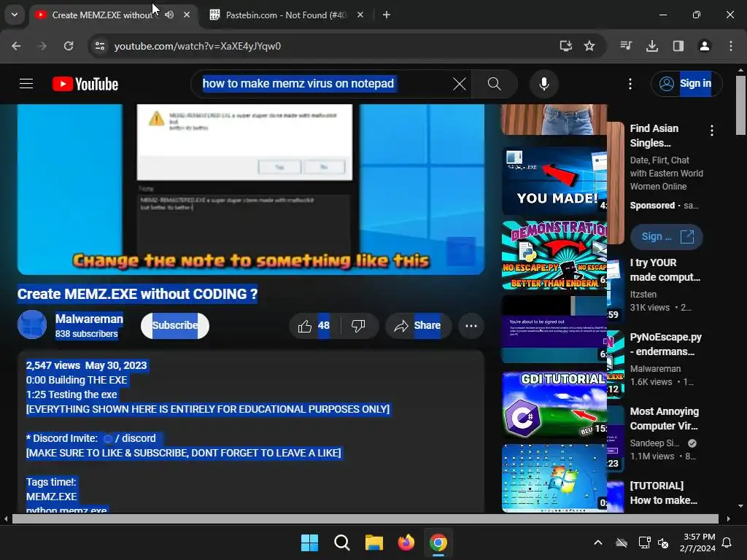747x560 pixels.
Task: Click the sponsored ad Sign button
Action: [667, 237]
